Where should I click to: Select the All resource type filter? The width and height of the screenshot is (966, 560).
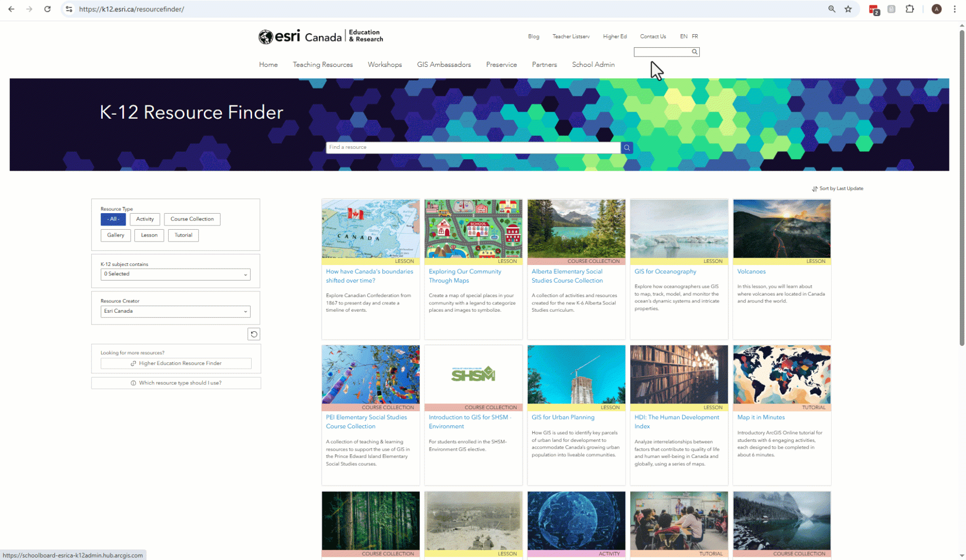pyautogui.click(x=113, y=219)
